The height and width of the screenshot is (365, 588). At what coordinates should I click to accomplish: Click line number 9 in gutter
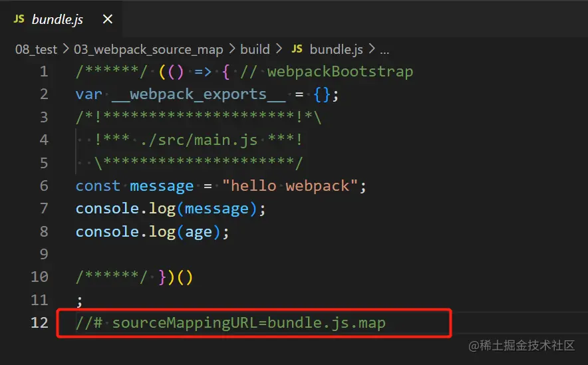[x=44, y=254]
